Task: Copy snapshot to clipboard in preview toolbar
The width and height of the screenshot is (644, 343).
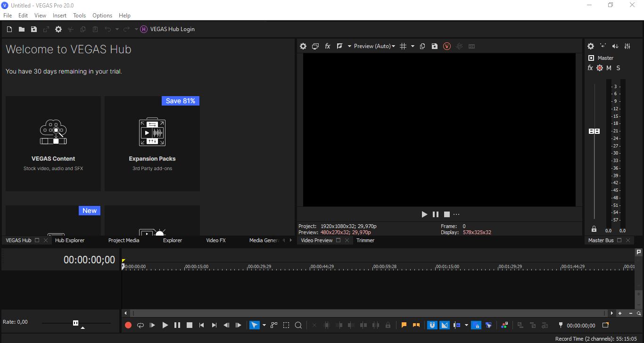Action: (x=422, y=46)
